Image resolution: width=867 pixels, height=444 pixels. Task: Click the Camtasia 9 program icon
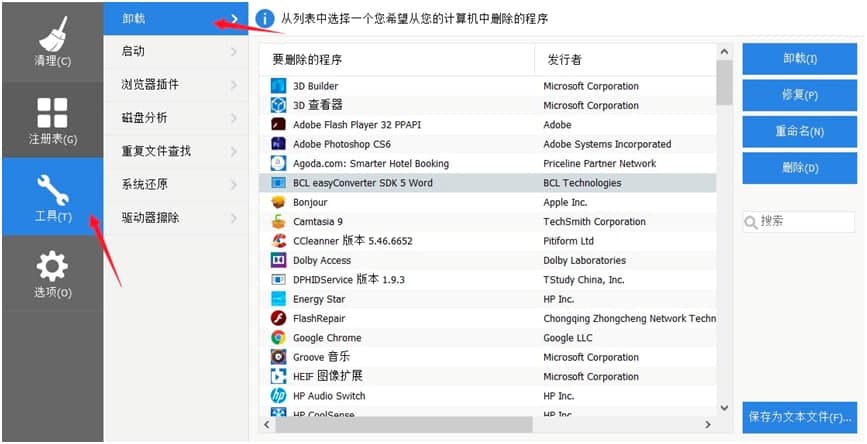(278, 222)
